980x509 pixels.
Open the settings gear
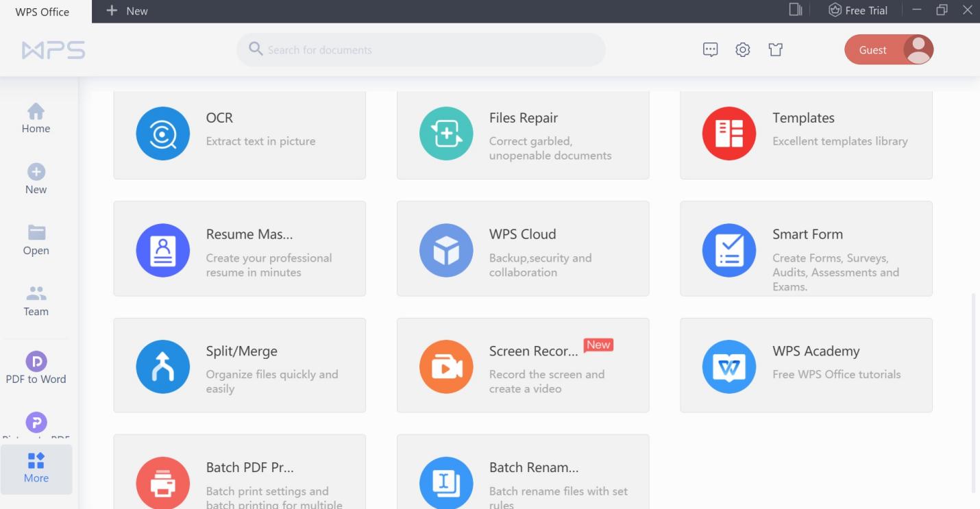(742, 49)
